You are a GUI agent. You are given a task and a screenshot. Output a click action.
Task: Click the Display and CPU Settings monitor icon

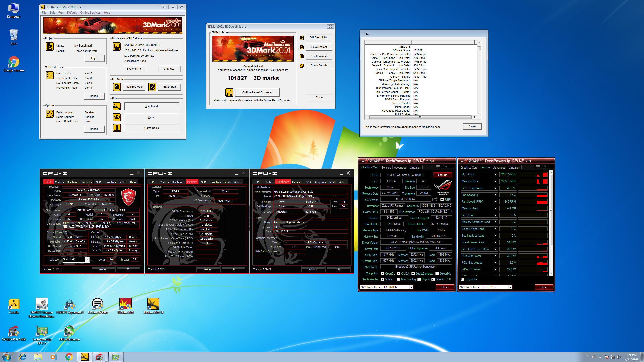(117, 47)
